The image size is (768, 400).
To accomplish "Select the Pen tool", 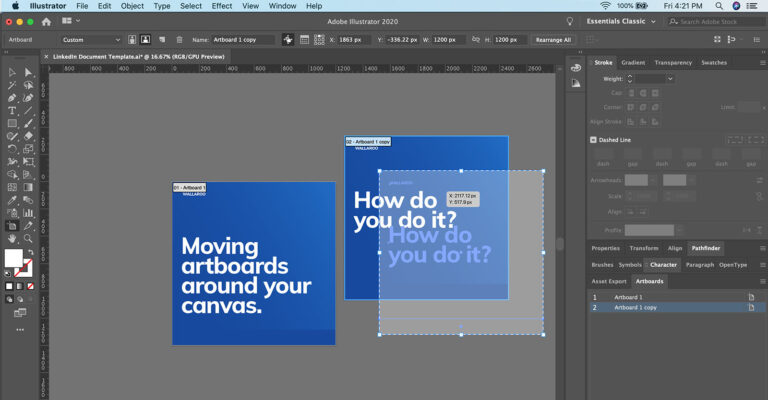I will pyautogui.click(x=12, y=98).
